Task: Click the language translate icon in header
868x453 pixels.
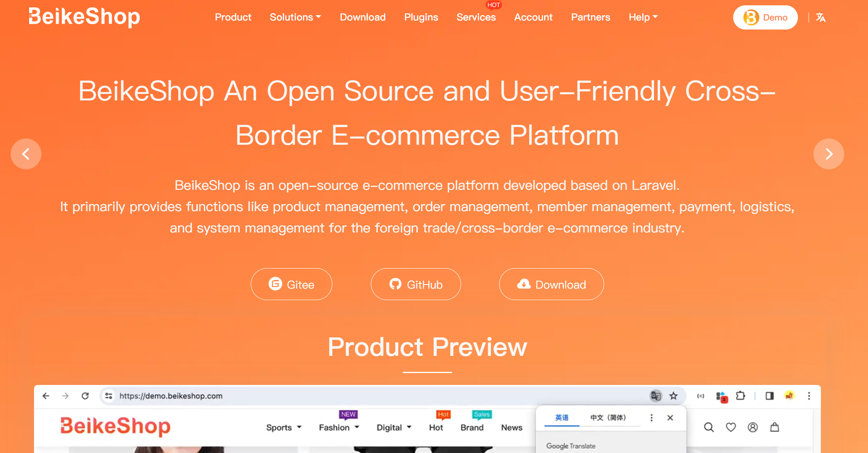Action: coord(820,17)
